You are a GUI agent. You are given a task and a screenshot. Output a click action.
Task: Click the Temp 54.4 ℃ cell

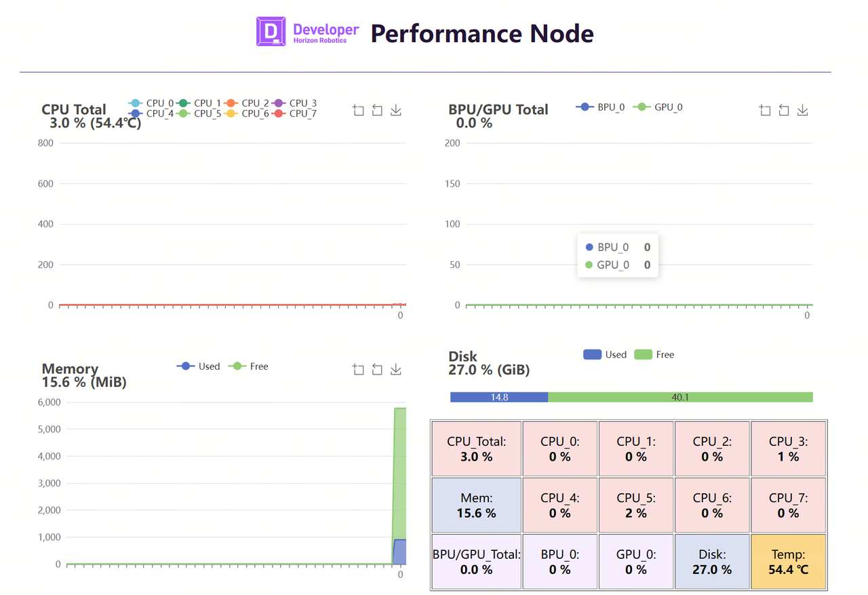(789, 562)
